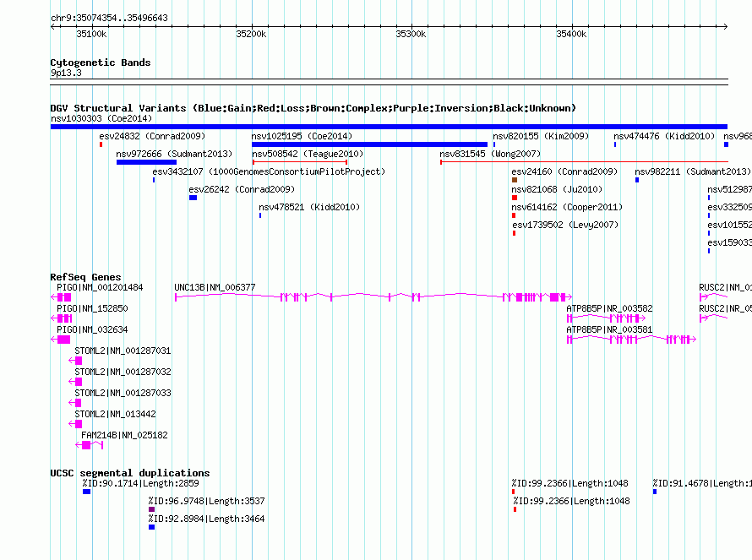Select the FAM214B NM_025182 gene glyph
This screenshot has width=752, height=560.
click(x=90, y=445)
